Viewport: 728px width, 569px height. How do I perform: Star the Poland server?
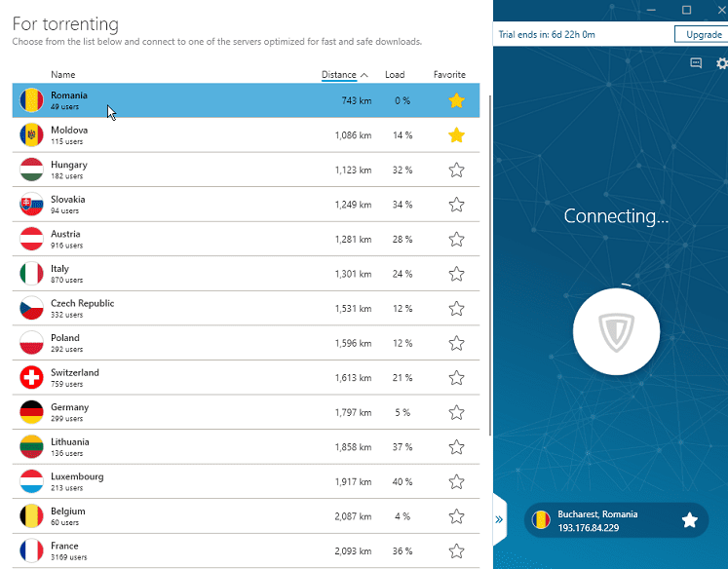point(456,343)
